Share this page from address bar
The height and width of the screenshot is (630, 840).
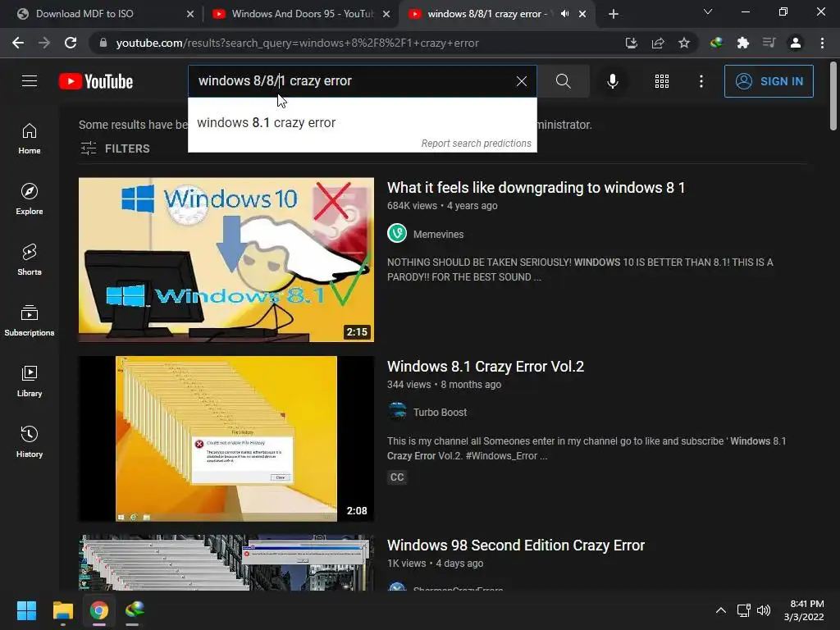pyautogui.click(x=658, y=43)
